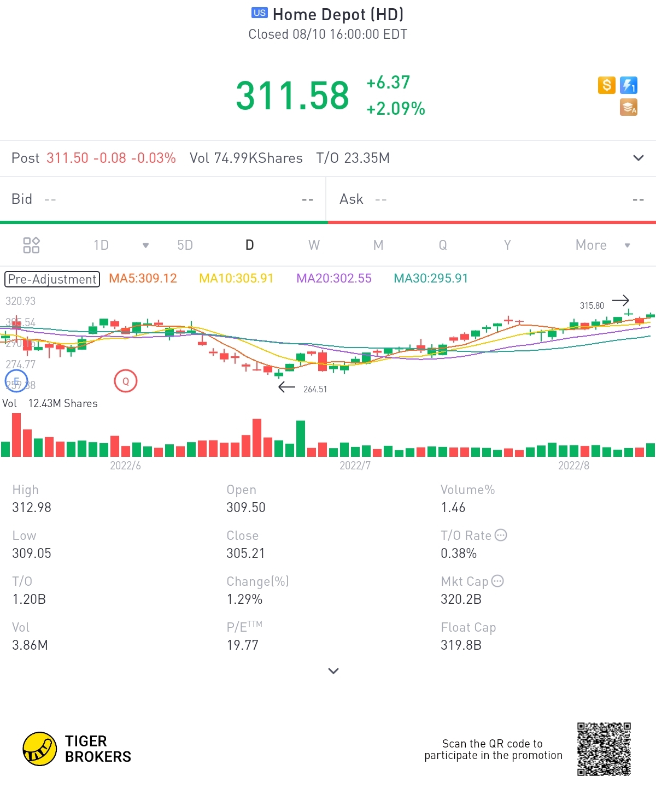Select the Y yearly chart tab

[x=507, y=245]
